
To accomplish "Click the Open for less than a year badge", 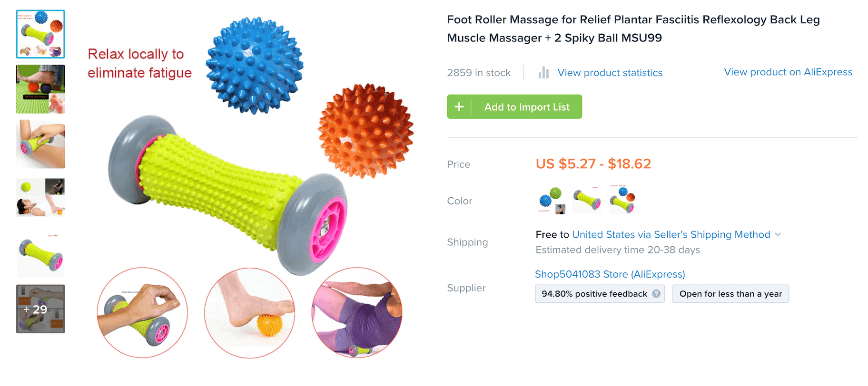I will 730,294.
